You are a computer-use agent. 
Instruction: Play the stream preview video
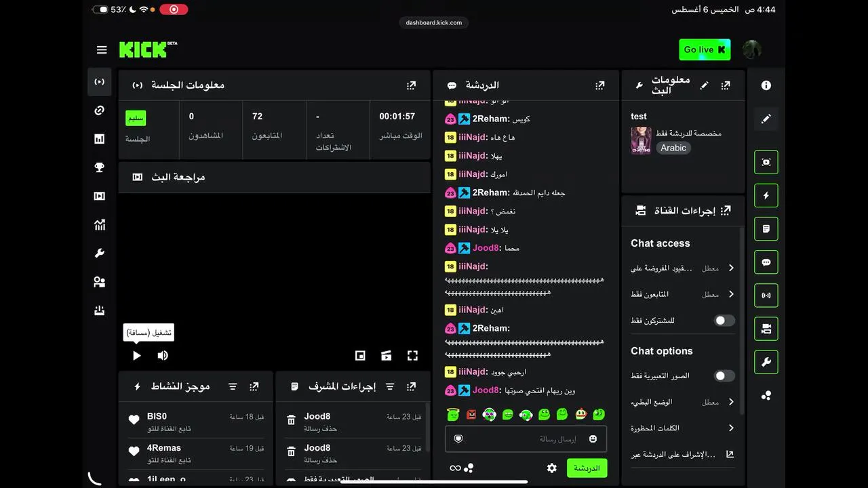(x=136, y=355)
